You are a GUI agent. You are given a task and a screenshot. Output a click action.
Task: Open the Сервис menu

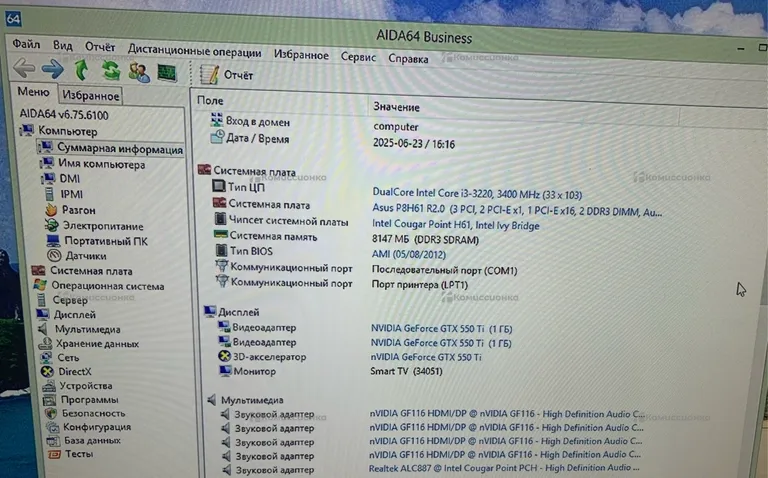click(x=358, y=57)
